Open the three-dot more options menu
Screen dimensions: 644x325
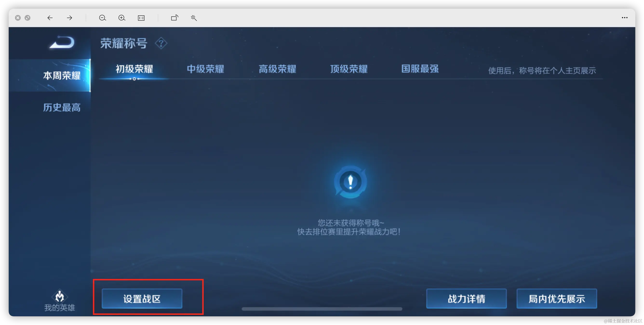[624, 18]
